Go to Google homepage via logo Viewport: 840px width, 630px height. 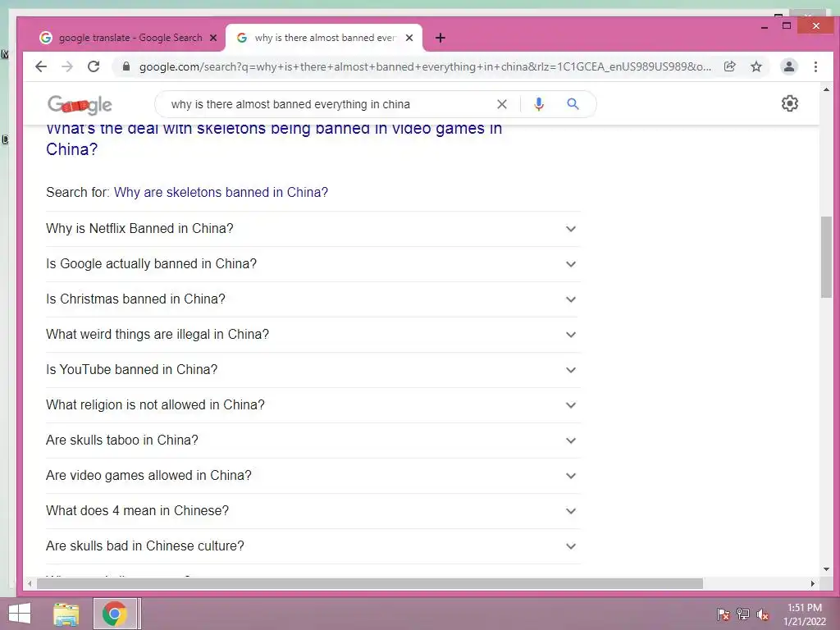[80, 104]
